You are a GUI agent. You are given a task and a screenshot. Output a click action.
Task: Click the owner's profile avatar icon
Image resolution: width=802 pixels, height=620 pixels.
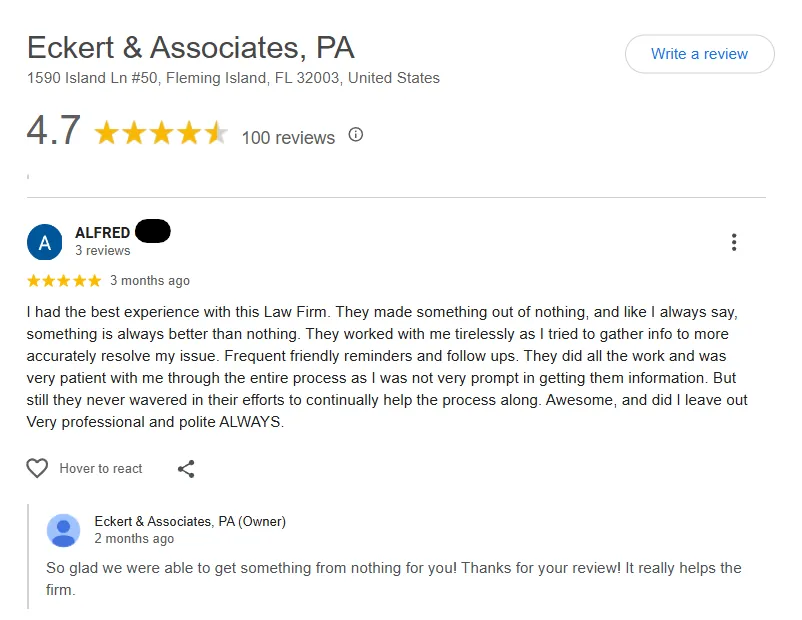click(63, 530)
